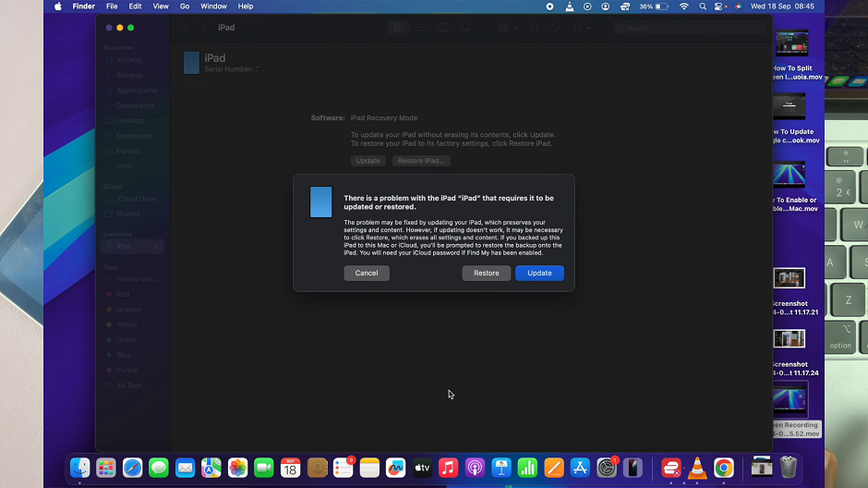868x488 pixels.
Task: Click the Red tag in the Finder sidebar
Action: 123,294
